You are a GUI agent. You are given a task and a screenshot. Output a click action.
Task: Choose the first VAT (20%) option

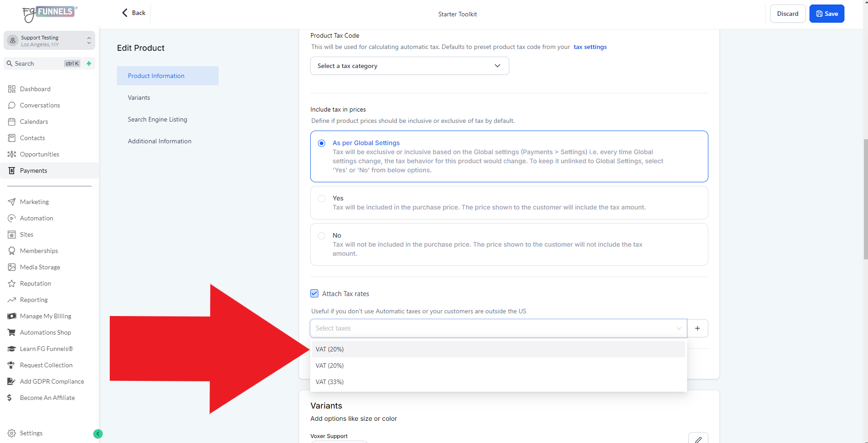click(498, 349)
